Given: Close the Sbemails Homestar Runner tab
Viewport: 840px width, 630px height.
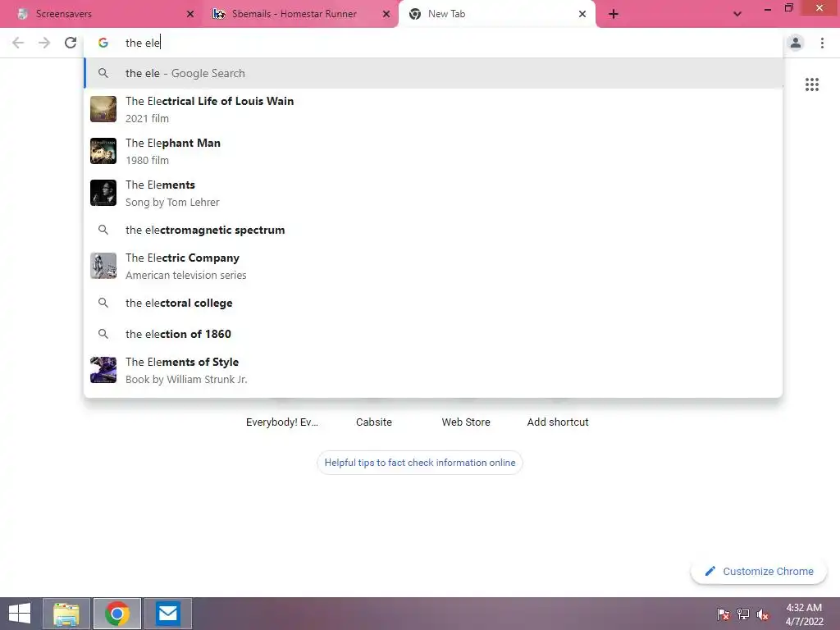Looking at the screenshot, I should pos(386,14).
